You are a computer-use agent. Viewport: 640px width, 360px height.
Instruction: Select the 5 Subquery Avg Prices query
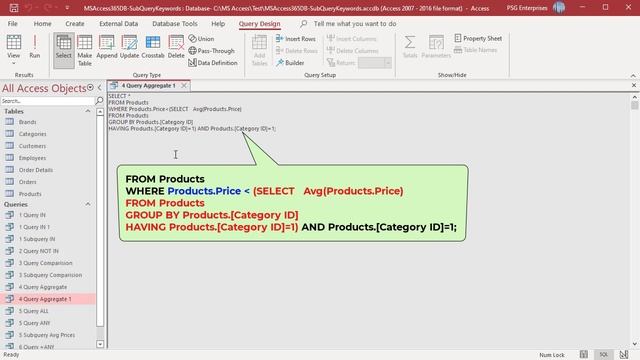point(47,335)
